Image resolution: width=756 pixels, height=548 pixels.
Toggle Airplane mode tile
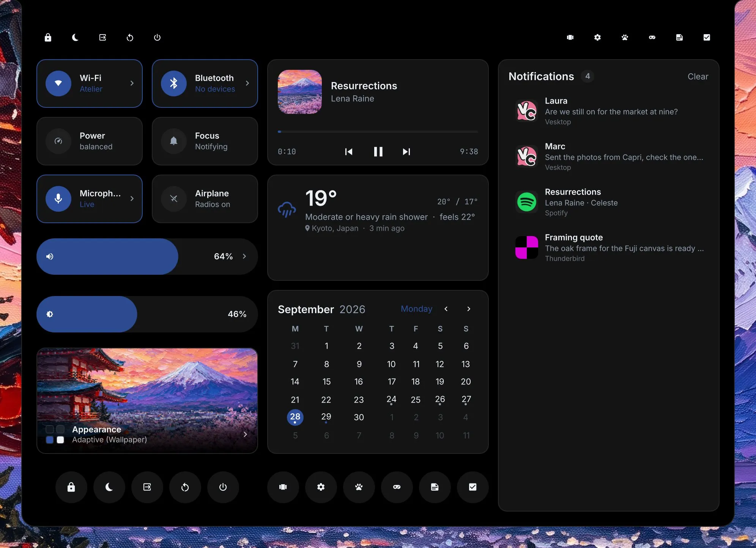point(205,199)
